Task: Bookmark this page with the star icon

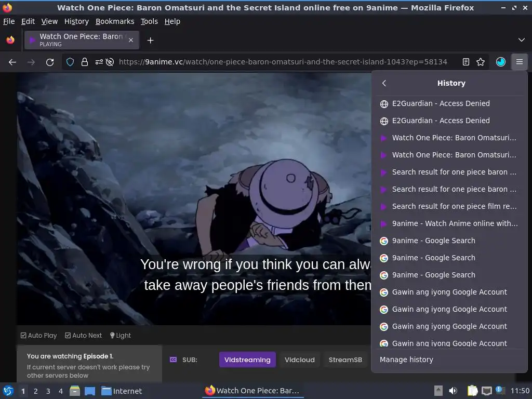Action: [481, 62]
